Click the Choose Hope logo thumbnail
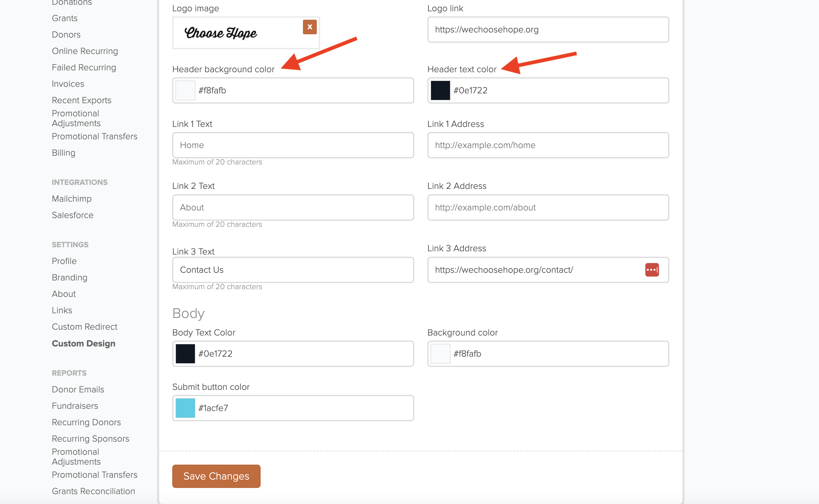Image resolution: width=819 pixels, height=504 pixels. [x=221, y=33]
